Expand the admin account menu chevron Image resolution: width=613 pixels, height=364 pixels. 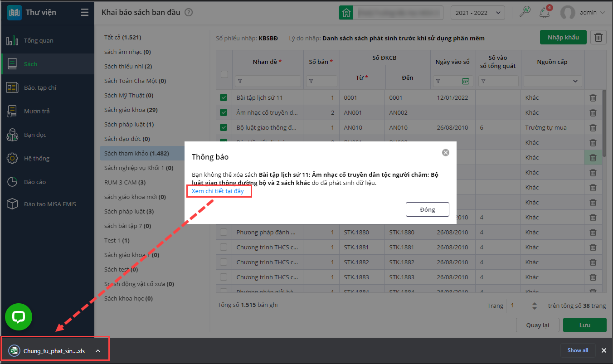pyautogui.click(x=603, y=13)
